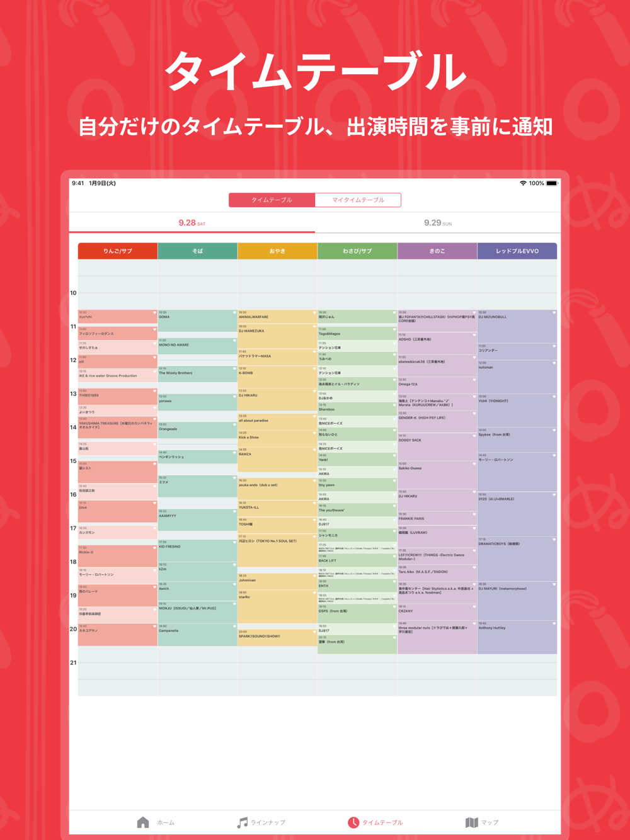This screenshot has height=840, width=630.
Task: Open the Shareboo slot
Action: (357, 408)
